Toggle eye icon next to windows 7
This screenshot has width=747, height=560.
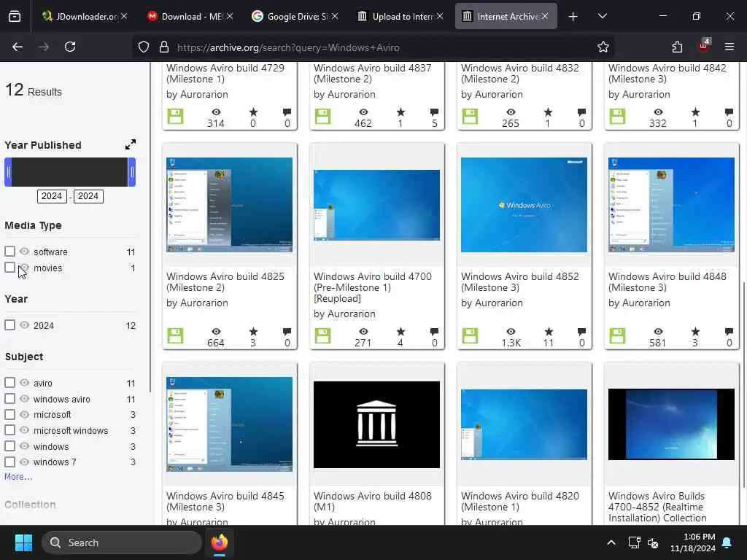click(x=24, y=462)
